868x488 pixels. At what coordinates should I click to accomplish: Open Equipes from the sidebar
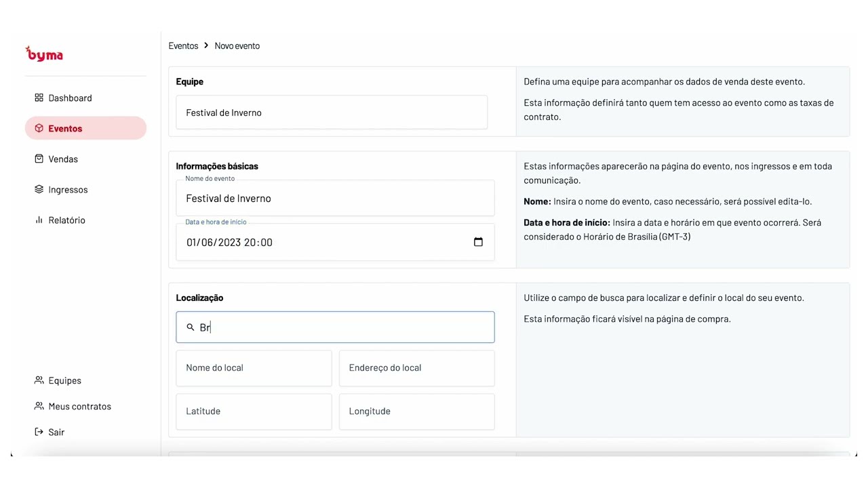[85, 380]
